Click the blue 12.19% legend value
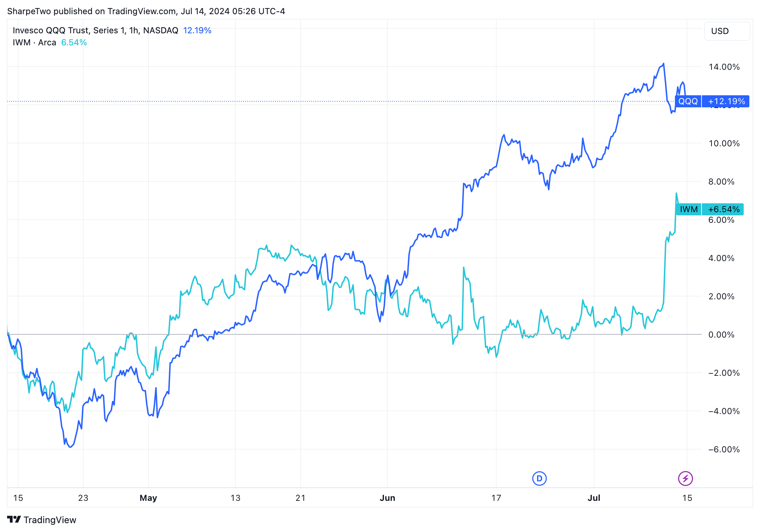The width and height of the screenshot is (760, 532). [x=197, y=30]
